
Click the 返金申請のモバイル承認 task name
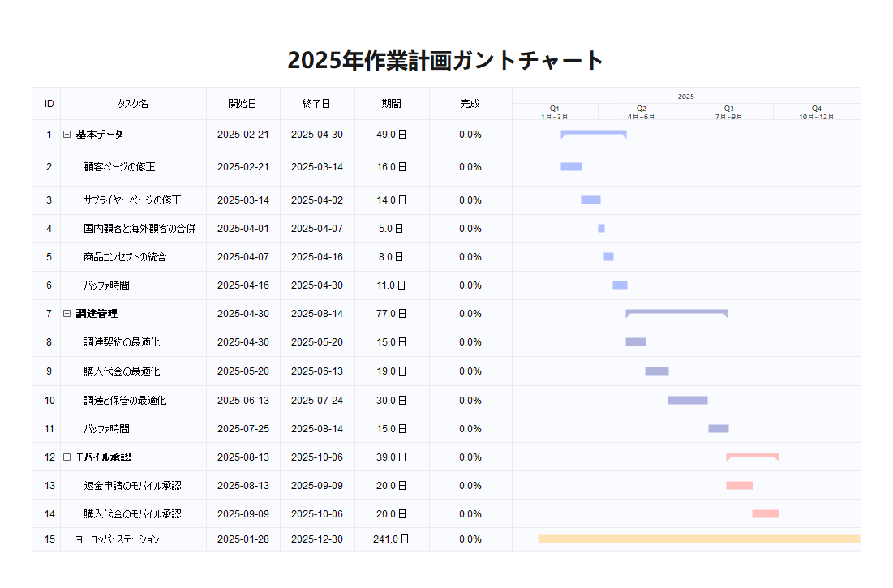pyautogui.click(x=132, y=486)
